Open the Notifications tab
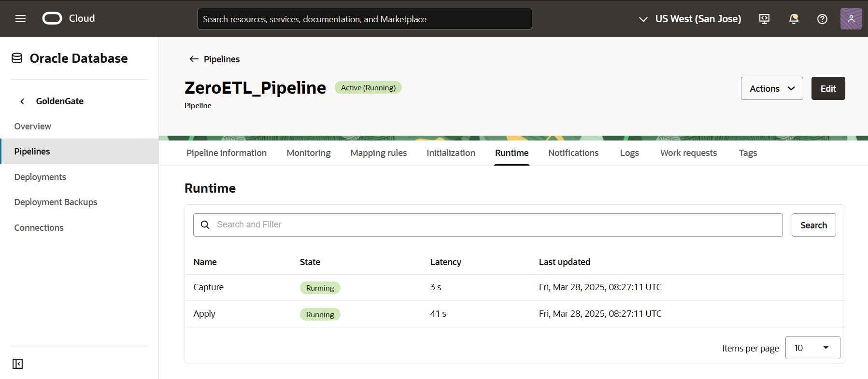Image resolution: width=868 pixels, height=379 pixels. click(573, 153)
